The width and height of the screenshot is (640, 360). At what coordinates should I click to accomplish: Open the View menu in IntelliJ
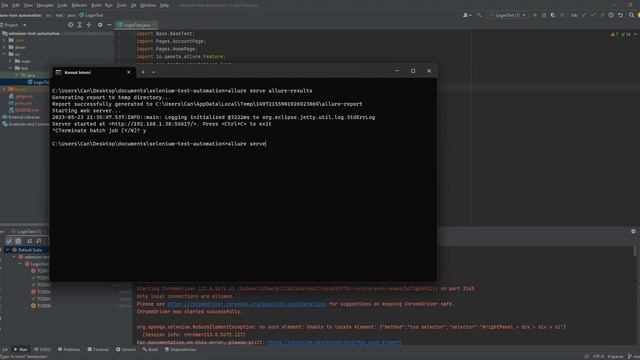point(28,5)
